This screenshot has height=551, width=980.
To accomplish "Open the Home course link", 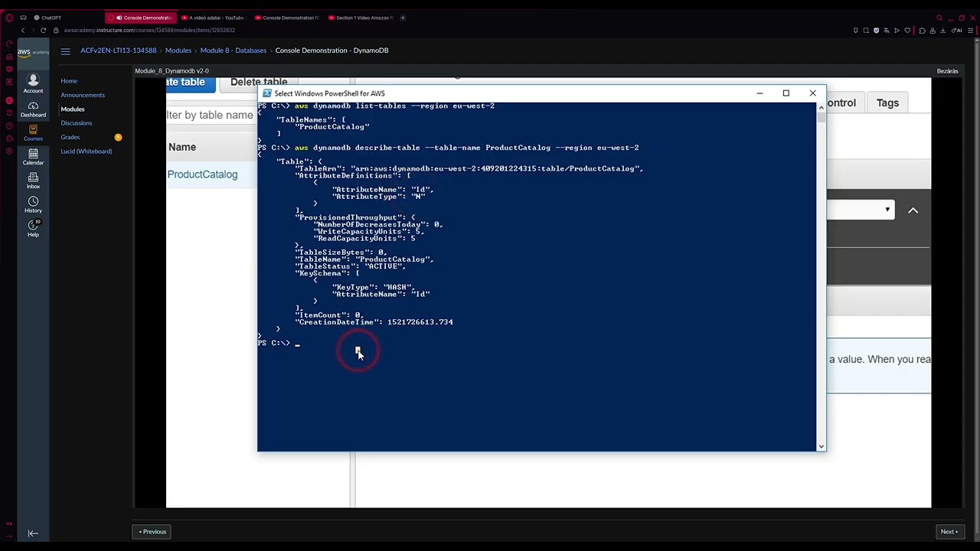I will pyautogui.click(x=69, y=80).
